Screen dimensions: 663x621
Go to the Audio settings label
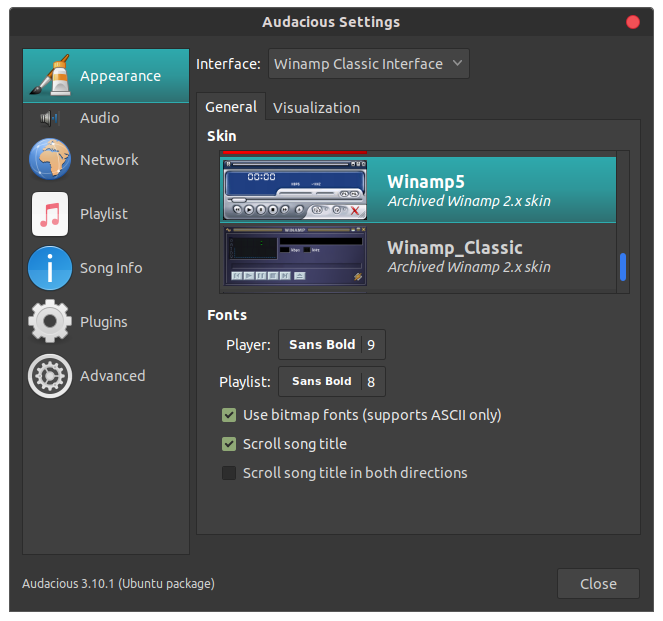click(100, 118)
